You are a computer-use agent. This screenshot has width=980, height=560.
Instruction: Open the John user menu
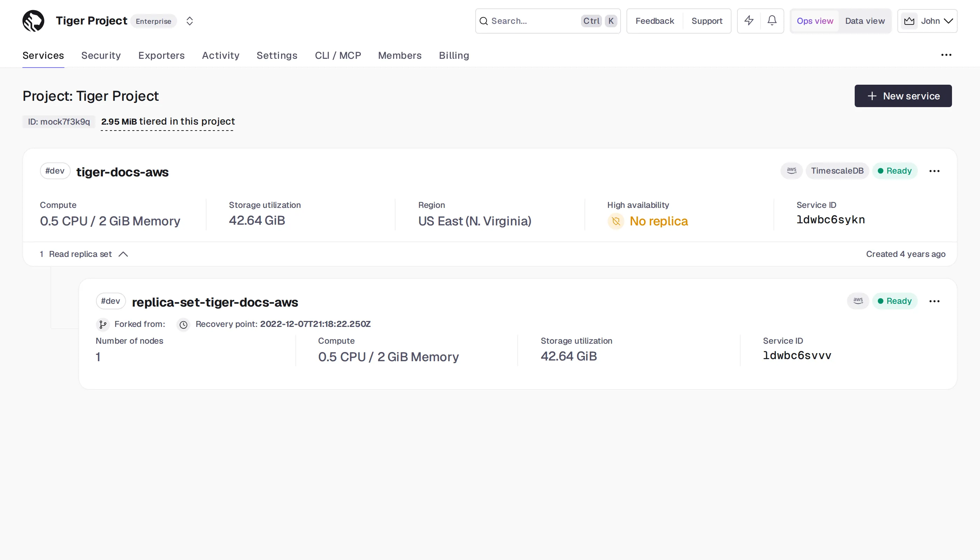point(927,21)
